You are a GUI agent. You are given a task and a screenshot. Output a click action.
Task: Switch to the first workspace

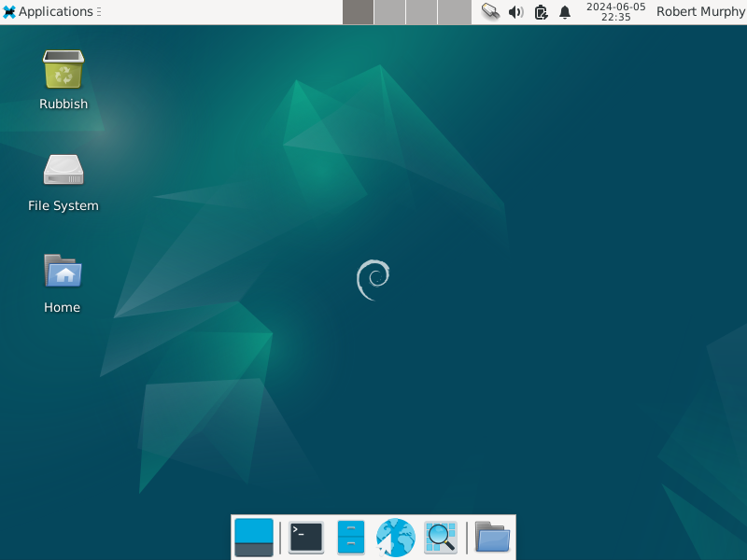pyautogui.click(x=358, y=12)
